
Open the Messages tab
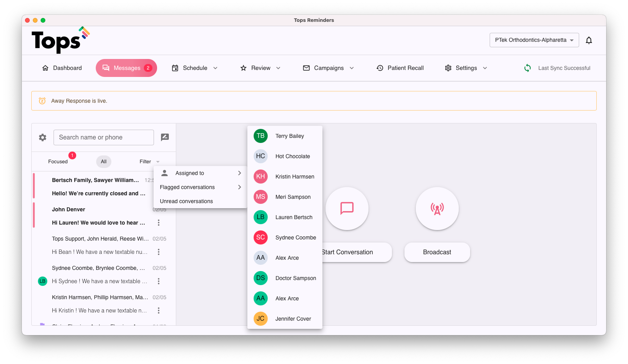126,68
